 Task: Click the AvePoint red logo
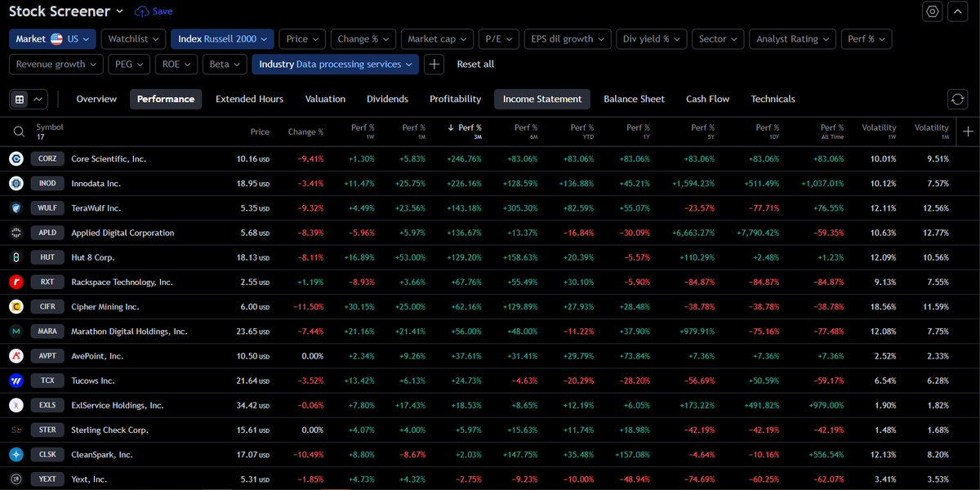(16, 355)
